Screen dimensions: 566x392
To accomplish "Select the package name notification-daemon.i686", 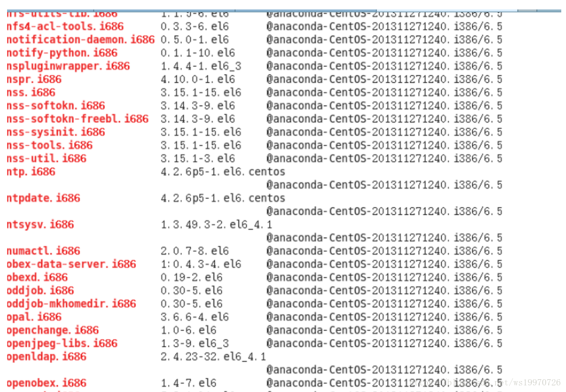I will click(x=81, y=40).
